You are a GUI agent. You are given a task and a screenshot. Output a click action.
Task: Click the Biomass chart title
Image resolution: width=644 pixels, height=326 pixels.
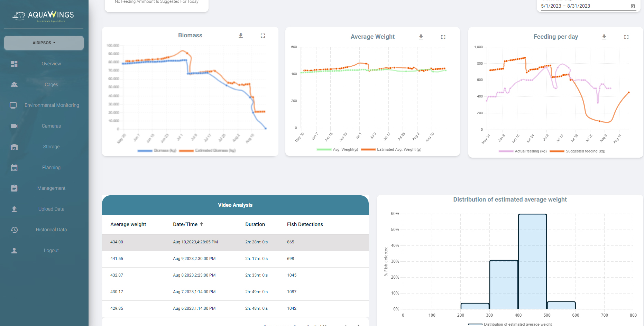tap(190, 35)
